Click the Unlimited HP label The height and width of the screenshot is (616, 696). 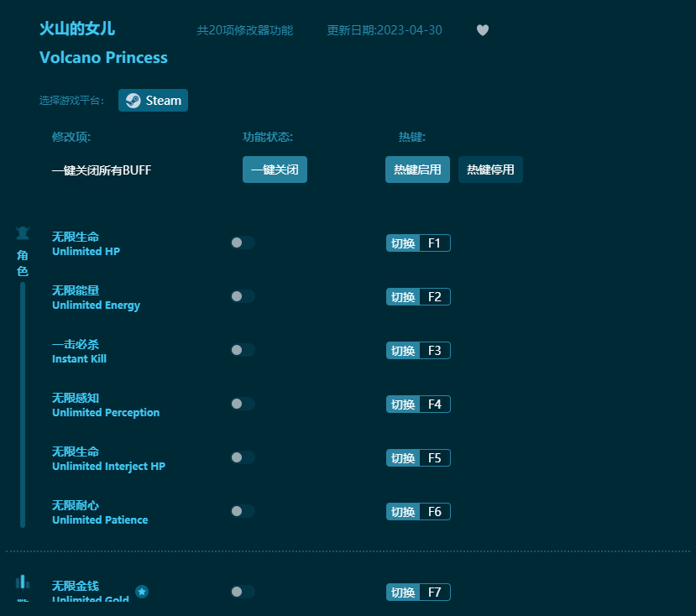(x=86, y=251)
